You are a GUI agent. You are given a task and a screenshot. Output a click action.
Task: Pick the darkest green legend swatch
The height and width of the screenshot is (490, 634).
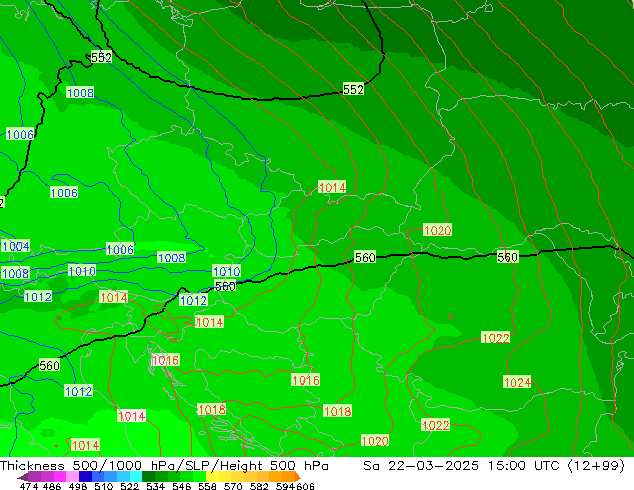(148, 476)
